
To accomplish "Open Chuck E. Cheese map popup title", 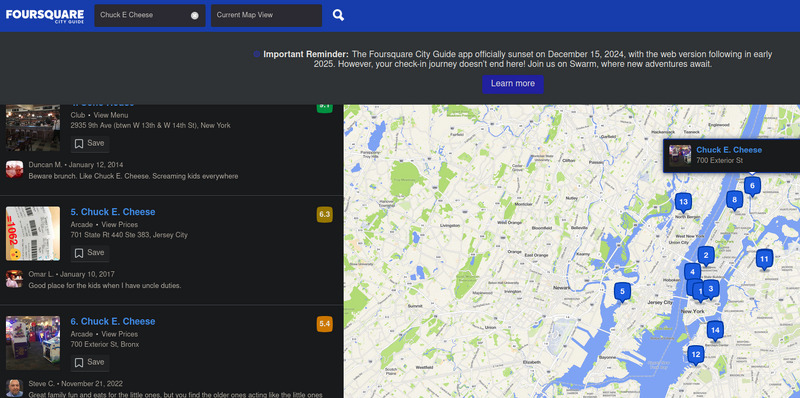I will [x=729, y=150].
